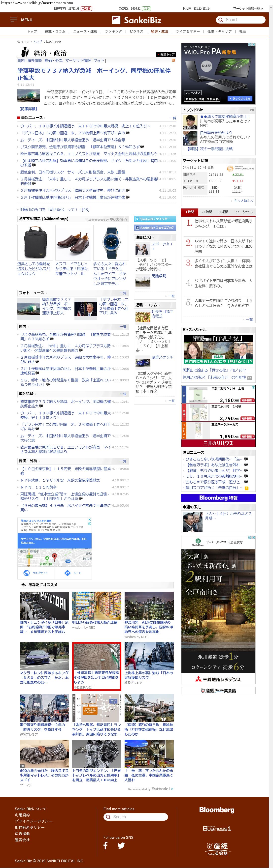Click the 株価・外為 sub-navigation link

[x=54, y=61]
